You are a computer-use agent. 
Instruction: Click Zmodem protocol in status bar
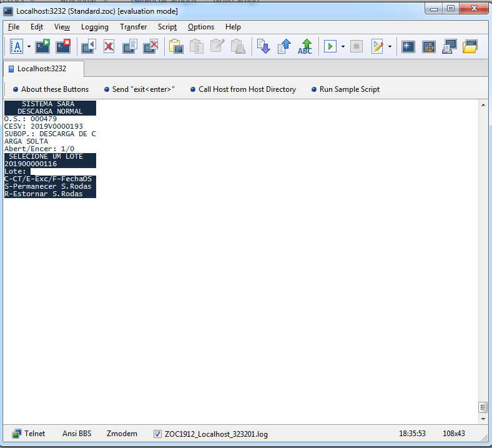(122, 434)
